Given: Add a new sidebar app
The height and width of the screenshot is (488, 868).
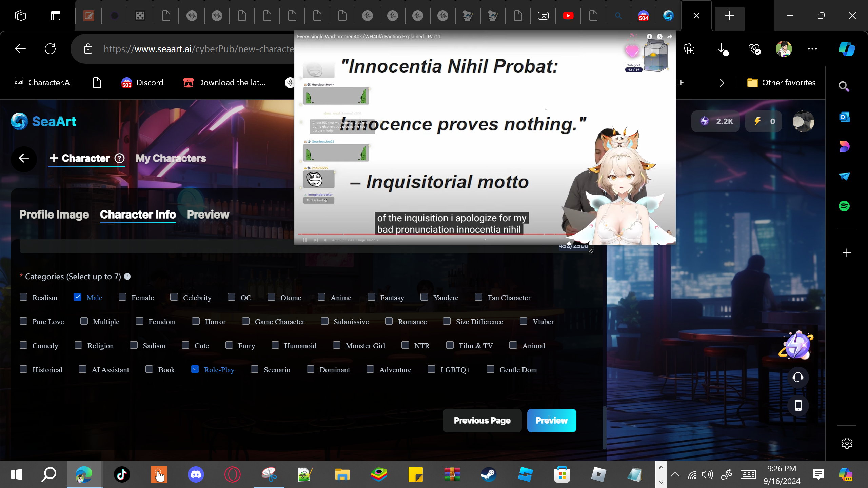Looking at the screenshot, I should (847, 253).
